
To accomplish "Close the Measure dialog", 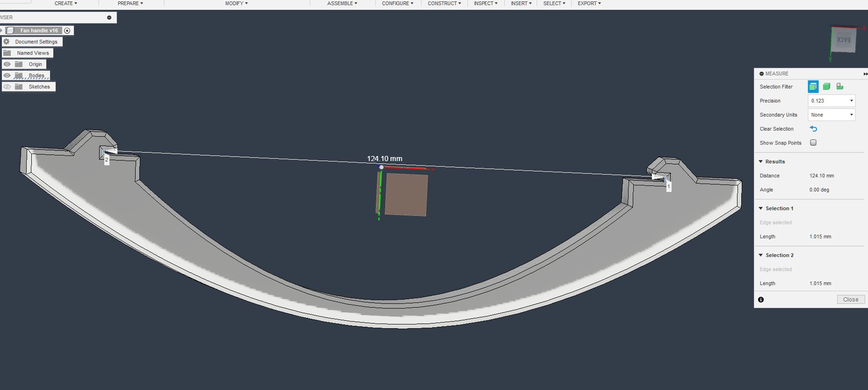I will 850,300.
